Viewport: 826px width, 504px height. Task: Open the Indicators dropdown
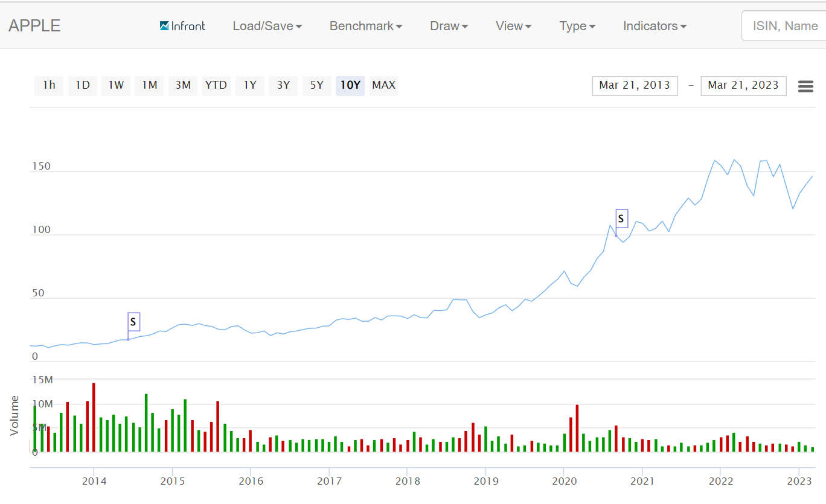point(655,26)
